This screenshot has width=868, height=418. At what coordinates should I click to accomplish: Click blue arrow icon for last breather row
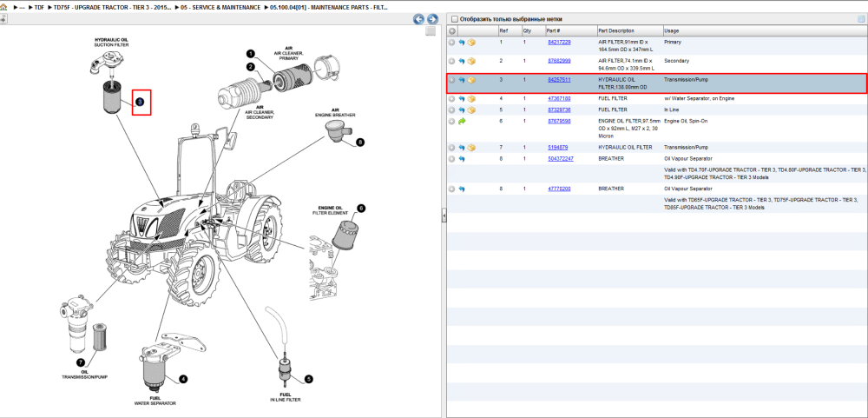462,189
